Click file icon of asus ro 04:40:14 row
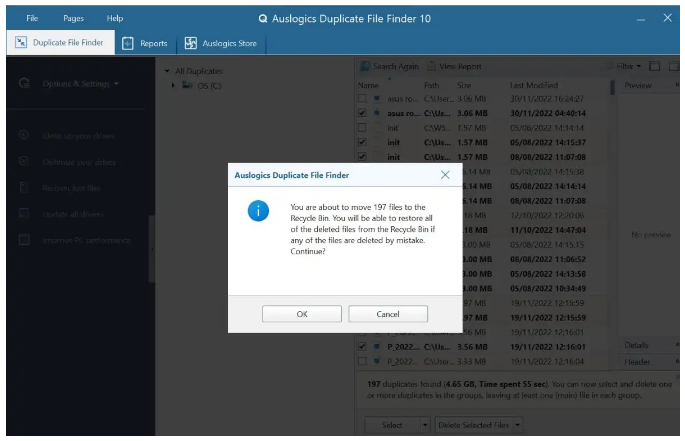Screen dimensions: 685x441 [377, 113]
